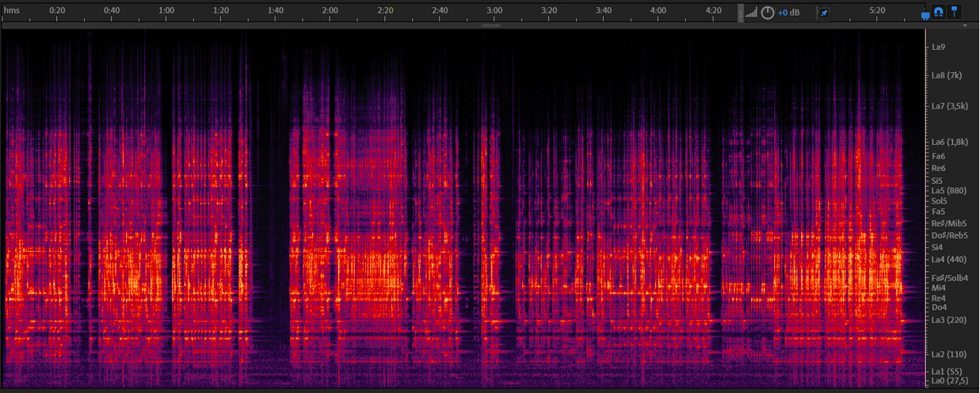The image size is (980, 393).
Task: Click the hms time format label
Action: coord(11,11)
